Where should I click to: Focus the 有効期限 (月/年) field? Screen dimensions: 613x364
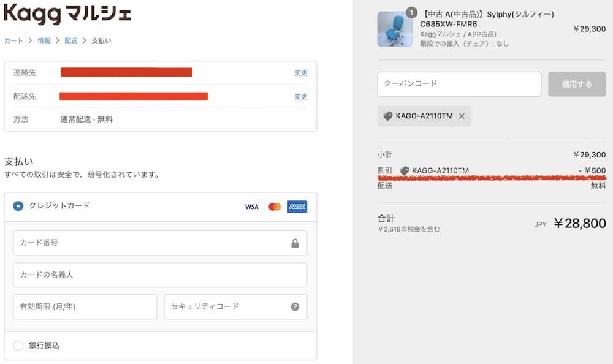point(85,307)
